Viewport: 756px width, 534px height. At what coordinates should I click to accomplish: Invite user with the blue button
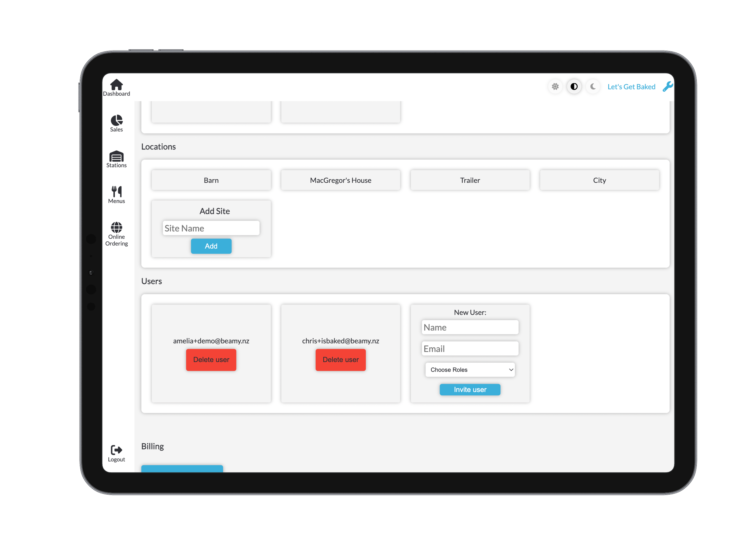tap(470, 390)
